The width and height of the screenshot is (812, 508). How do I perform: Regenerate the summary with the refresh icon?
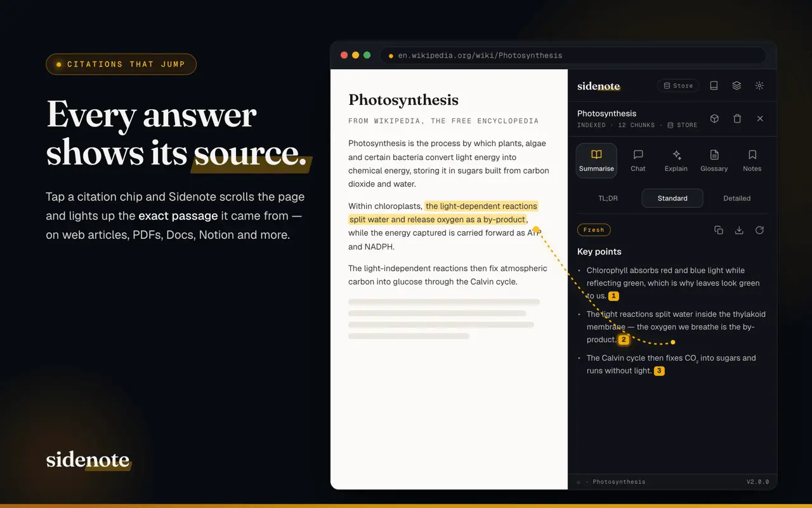(x=759, y=230)
